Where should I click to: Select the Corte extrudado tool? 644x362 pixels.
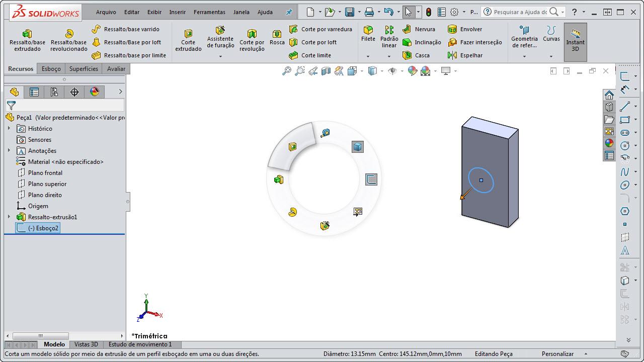click(188, 38)
